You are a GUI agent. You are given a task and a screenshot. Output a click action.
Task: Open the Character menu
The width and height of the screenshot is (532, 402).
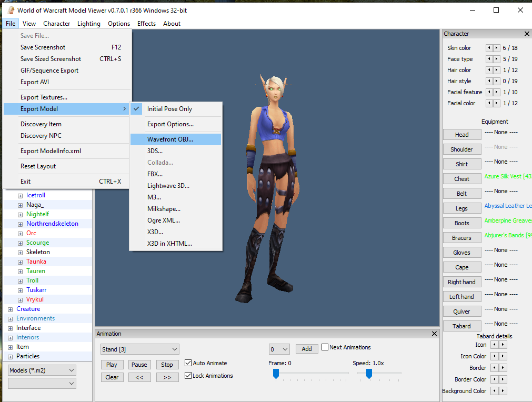57,23
